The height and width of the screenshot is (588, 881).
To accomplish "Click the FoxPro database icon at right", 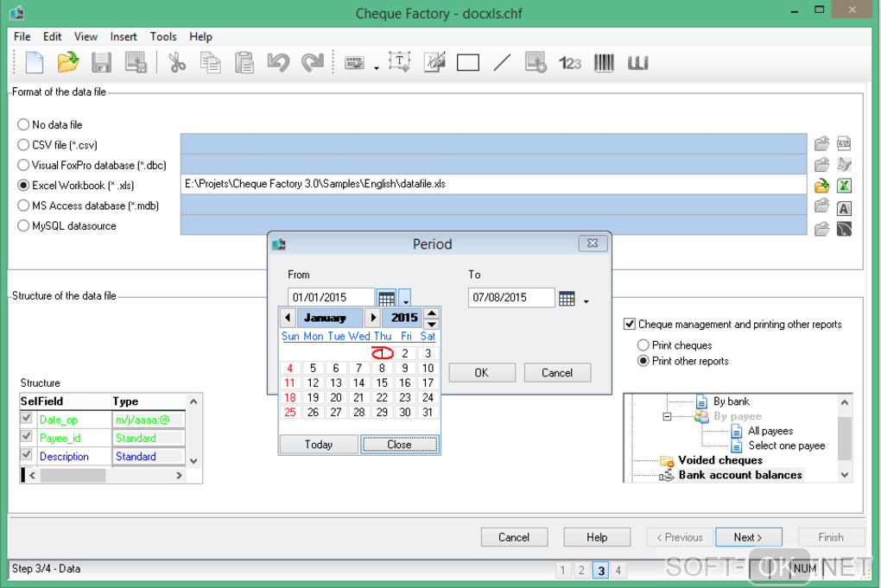I will coord(844,165).
